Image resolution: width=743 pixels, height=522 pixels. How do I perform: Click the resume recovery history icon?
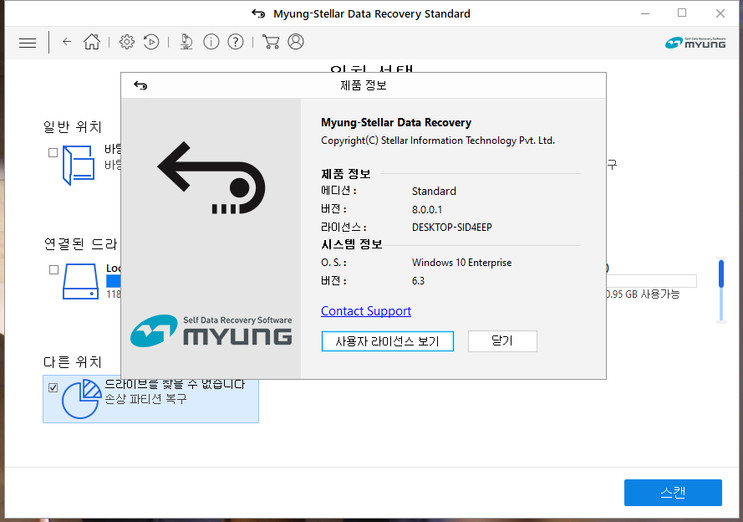coord(151,42)
